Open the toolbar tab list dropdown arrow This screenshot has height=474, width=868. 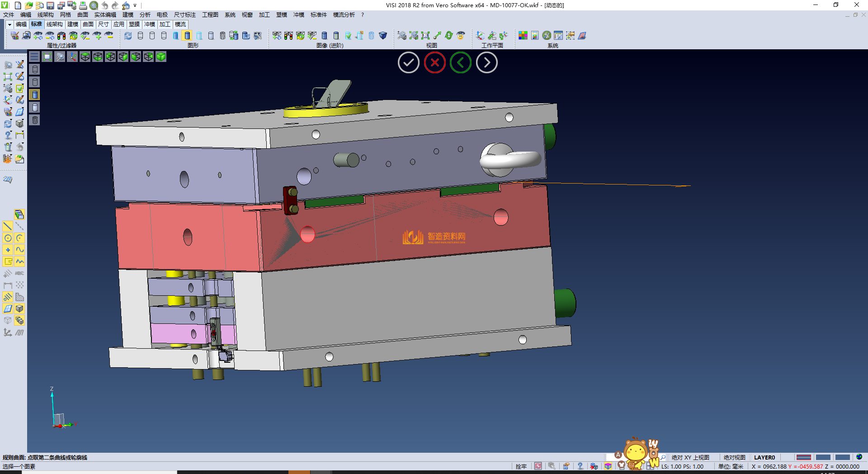pos(9,24)
